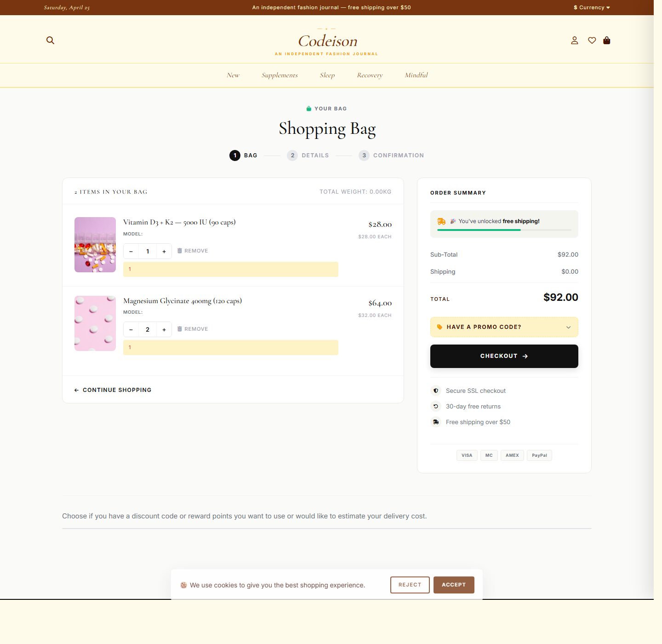Open the wishlist heart icon
Screen dimensions: 662x644
[x=592, y=40]
